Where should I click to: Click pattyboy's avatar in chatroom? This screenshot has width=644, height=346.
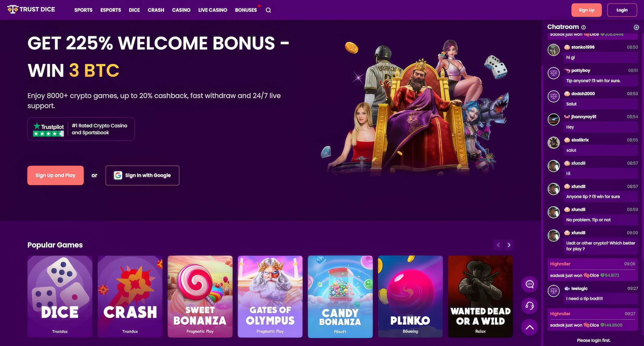coord(553,73)
